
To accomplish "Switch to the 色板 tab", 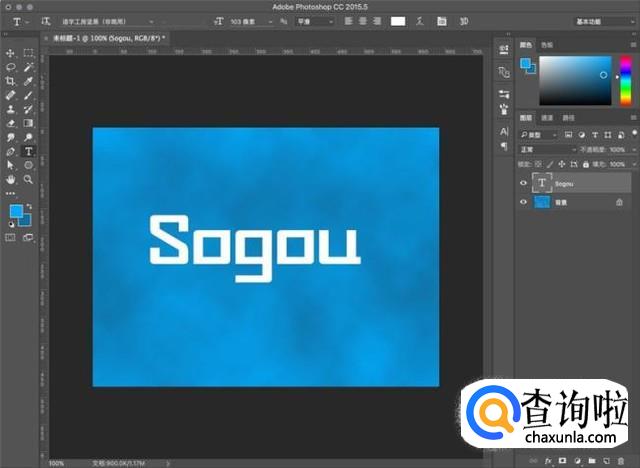I will click(x=547, y=45).
